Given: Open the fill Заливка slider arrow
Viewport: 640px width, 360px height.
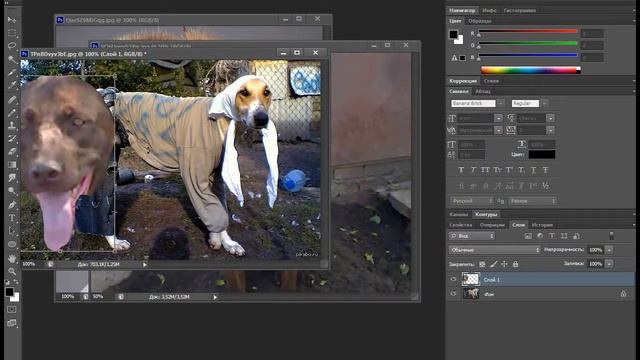Looking at the screenshot, I should point(609,264).
